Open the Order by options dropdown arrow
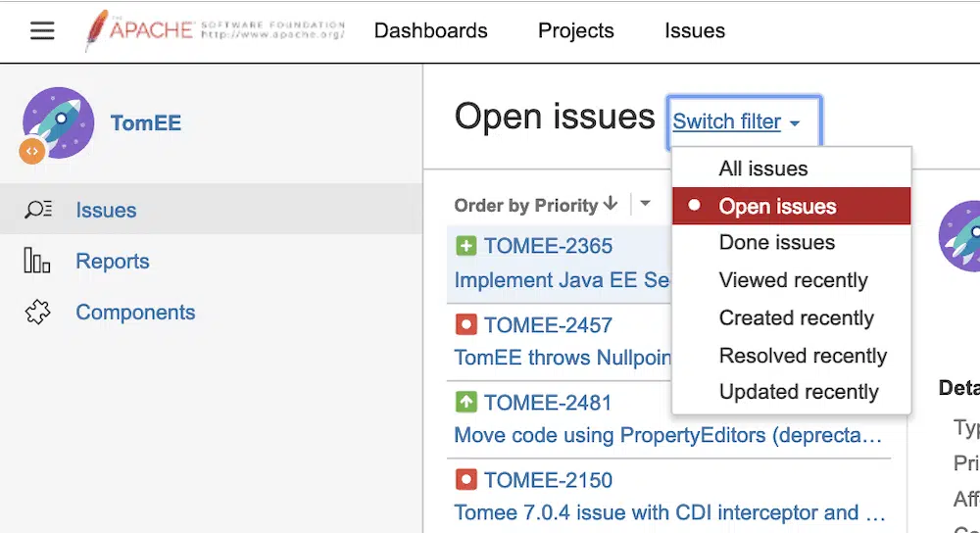This screenshot has width=980, height=533. (645, 204)
